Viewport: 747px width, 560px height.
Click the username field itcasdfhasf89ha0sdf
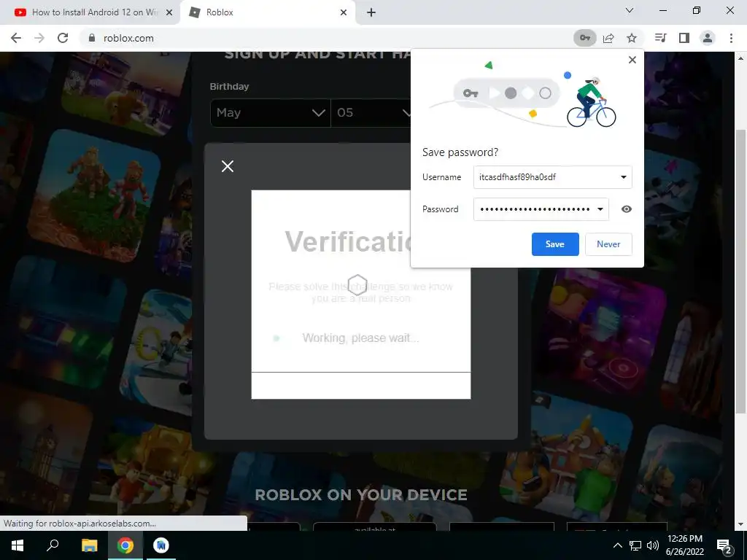553,177
